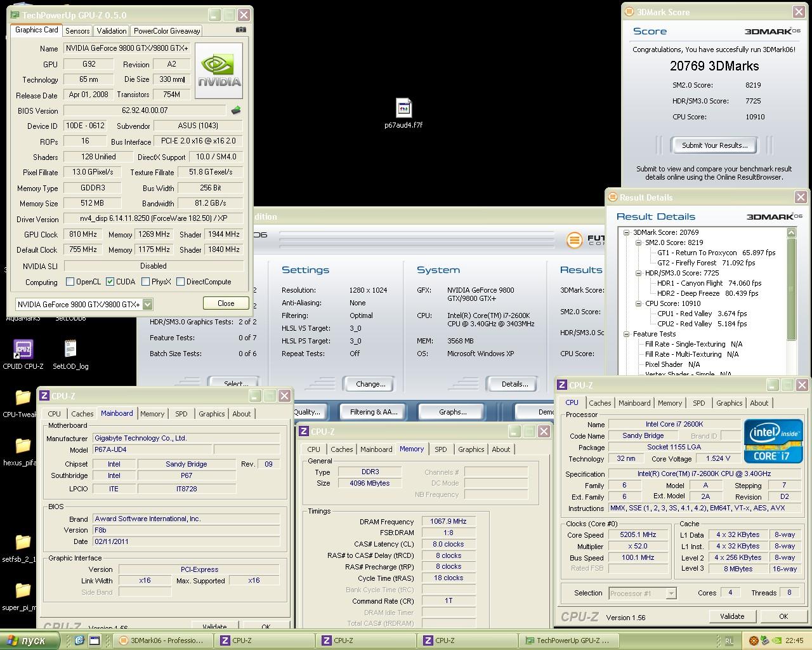Collapse the 3DMark Score: 20769 tree node
The image size is (812, 650).
coord(627,232)
